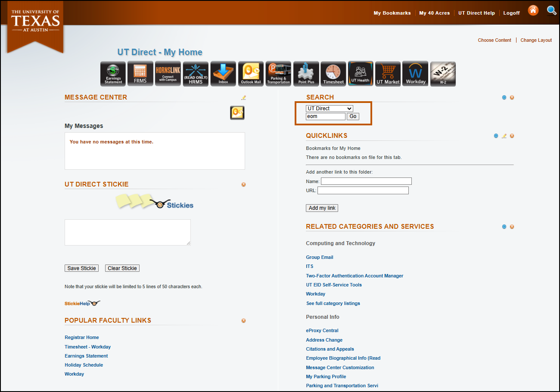
Task: Click the Add my link button
Action: pyautogui.click(x=322, y=208)
